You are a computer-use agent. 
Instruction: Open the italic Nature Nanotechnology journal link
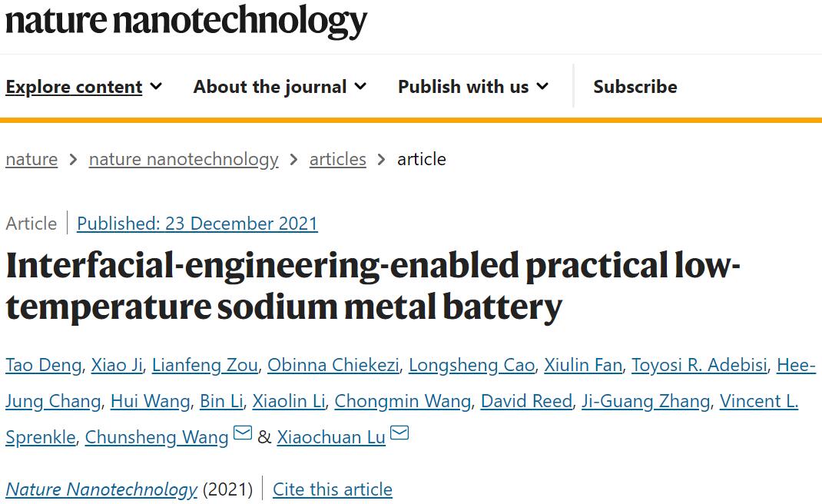click(x=101, y=489)
